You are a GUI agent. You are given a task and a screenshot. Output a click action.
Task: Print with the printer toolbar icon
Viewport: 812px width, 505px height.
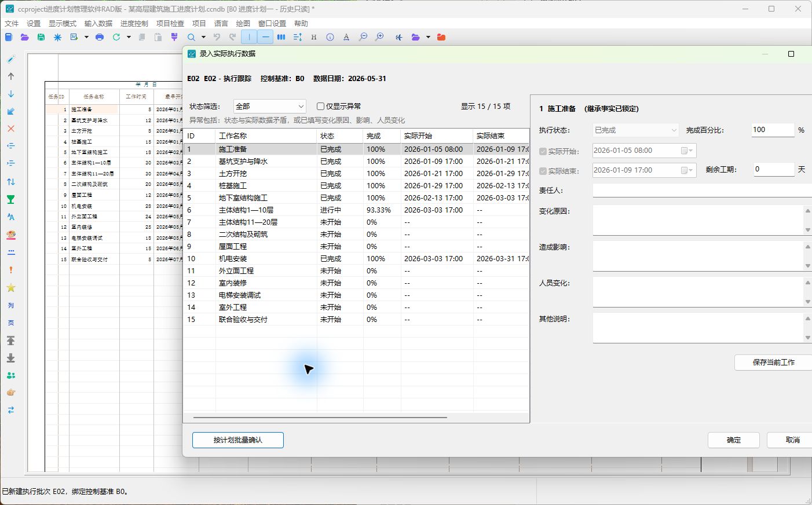[100, 37]
